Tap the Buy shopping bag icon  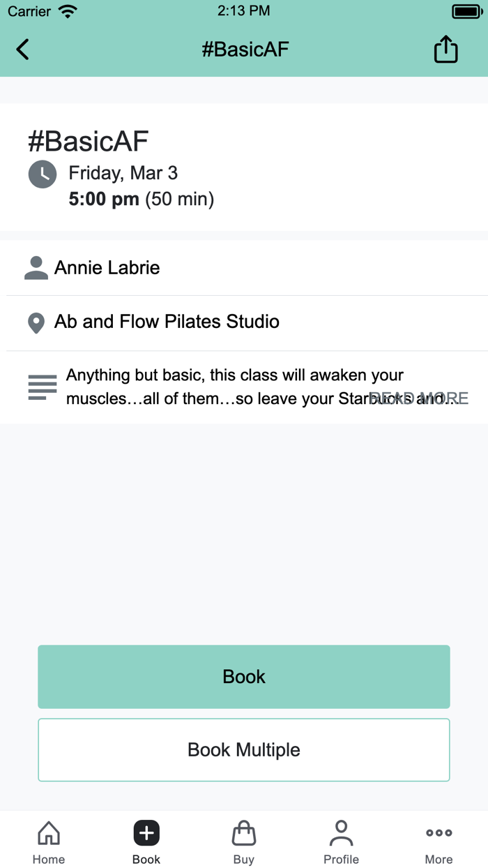(x=243, y=832)
